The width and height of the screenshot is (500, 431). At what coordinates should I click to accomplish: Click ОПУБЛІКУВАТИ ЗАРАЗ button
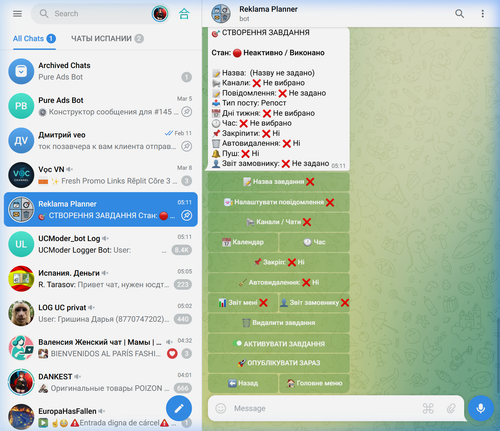(279, 363)
